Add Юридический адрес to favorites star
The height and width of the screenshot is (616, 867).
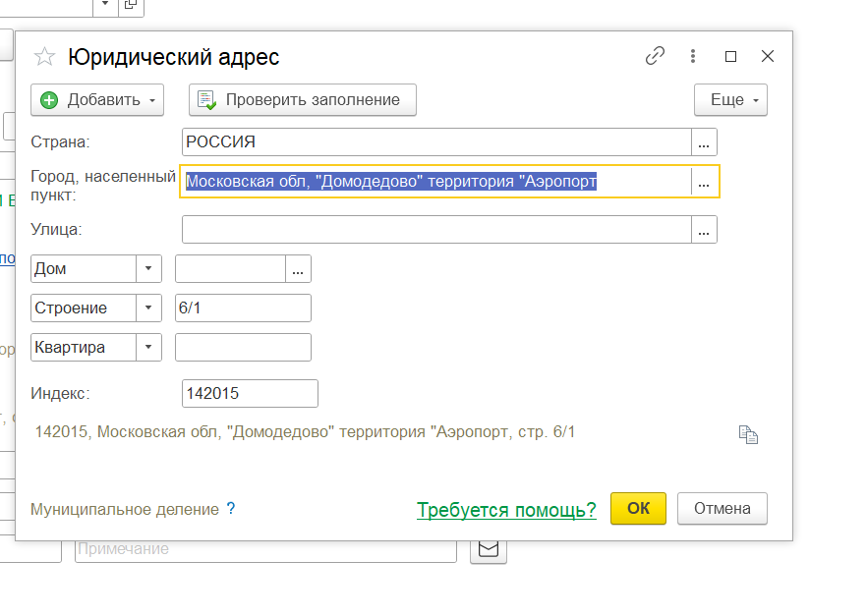point(44,57)
